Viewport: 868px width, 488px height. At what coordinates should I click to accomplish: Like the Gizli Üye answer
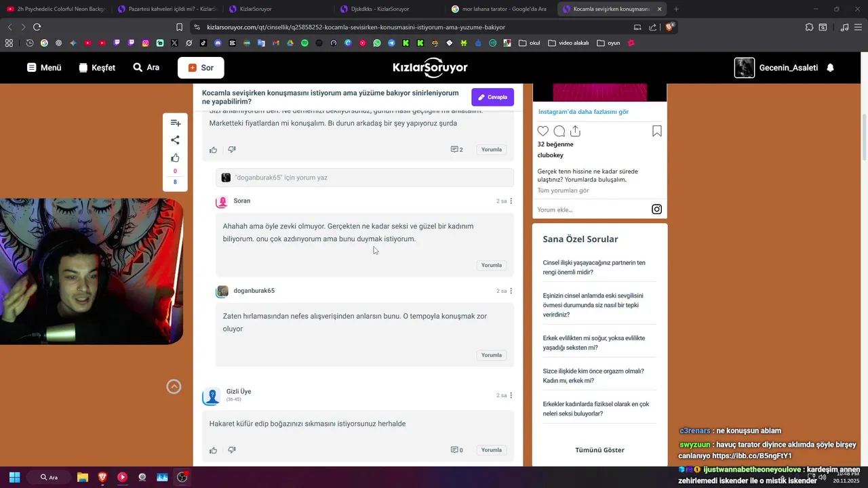point(213,450)
